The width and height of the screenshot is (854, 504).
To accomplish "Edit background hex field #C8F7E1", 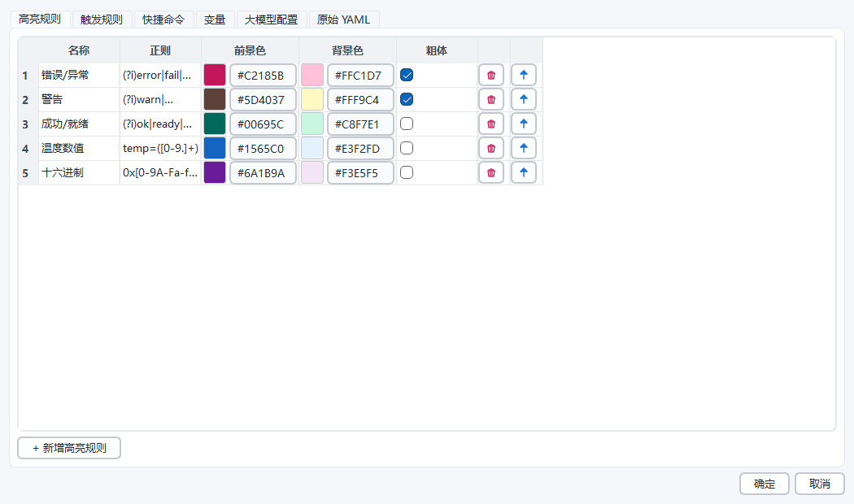I will coord(360,124).
